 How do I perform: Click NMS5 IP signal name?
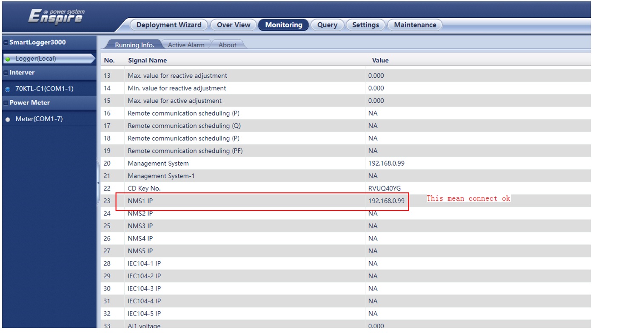tap(140, 251)
